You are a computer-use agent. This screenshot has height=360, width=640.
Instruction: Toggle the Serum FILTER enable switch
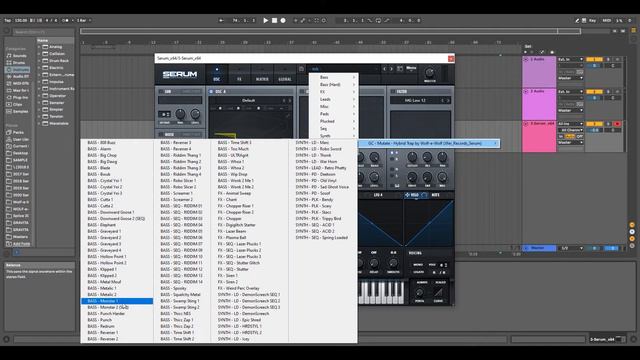click(392, 91)
